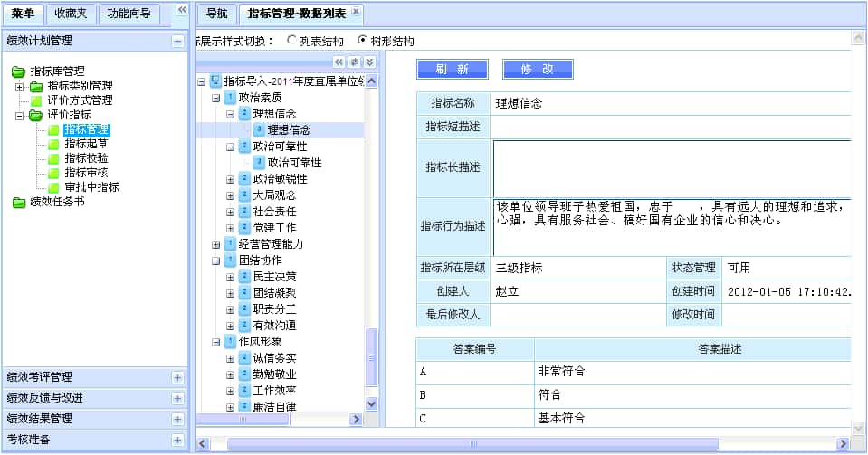The width and height of the screenshot is (868, 455).
Task: Collapse the 团结协作 tree node
Action: pyautogui.click(x=216, y=261)
